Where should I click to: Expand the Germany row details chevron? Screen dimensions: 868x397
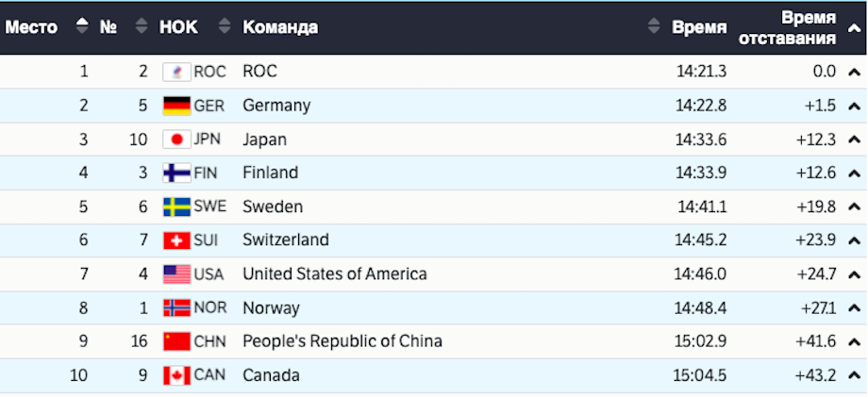click(854, 106)
